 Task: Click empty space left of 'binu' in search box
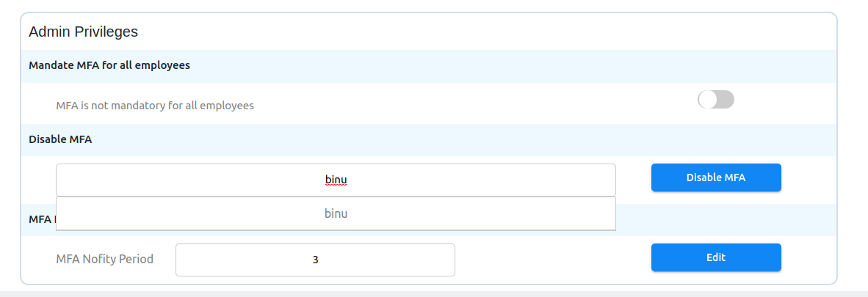(x=184, y=180)
